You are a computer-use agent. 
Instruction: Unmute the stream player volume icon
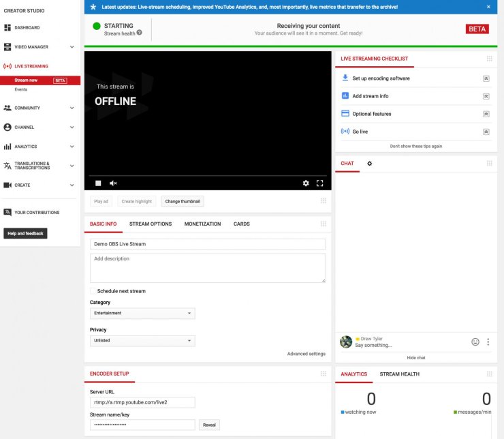[113, 183]
